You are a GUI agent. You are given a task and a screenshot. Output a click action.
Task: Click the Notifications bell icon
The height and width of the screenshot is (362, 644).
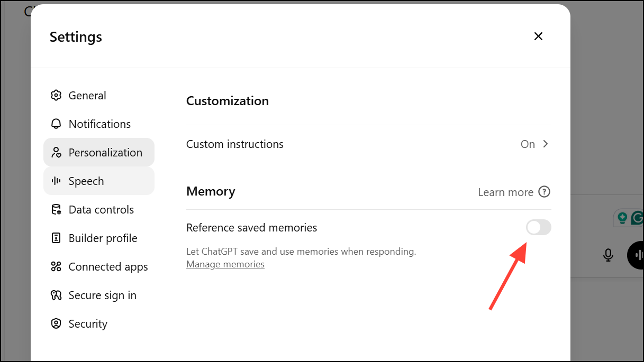pos(56,124)
